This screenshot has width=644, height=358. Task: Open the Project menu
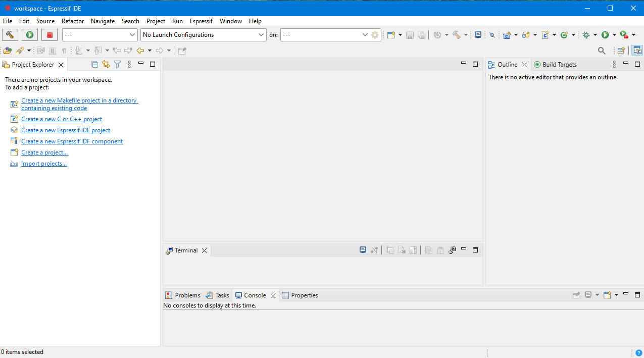pyautogui.click(x=156, y=21)
